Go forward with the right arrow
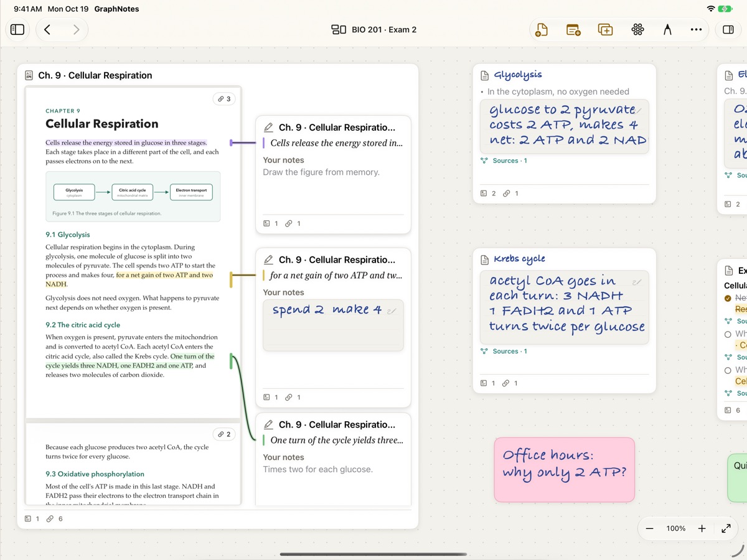This screenshot has width=747, height=560. (x=76, y=29)
